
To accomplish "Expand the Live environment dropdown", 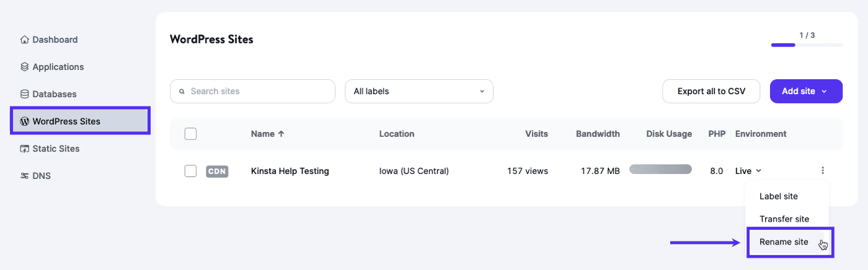I will [x=748, y=171].
